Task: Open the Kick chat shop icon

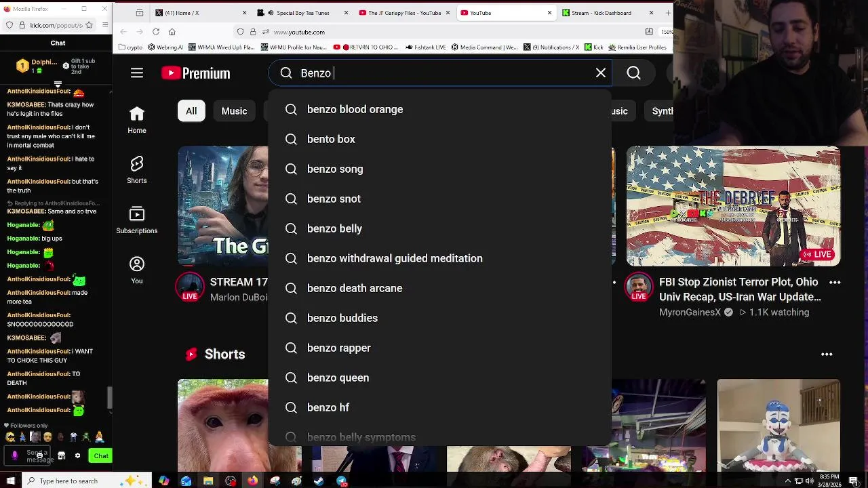Action: point(61,455)
